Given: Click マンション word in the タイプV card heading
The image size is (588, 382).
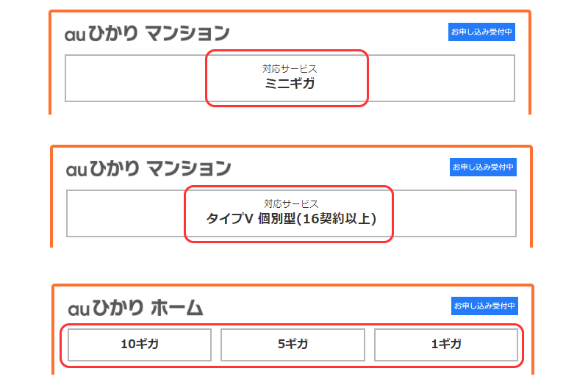Looking at the screenshot, I should [189, 168].
